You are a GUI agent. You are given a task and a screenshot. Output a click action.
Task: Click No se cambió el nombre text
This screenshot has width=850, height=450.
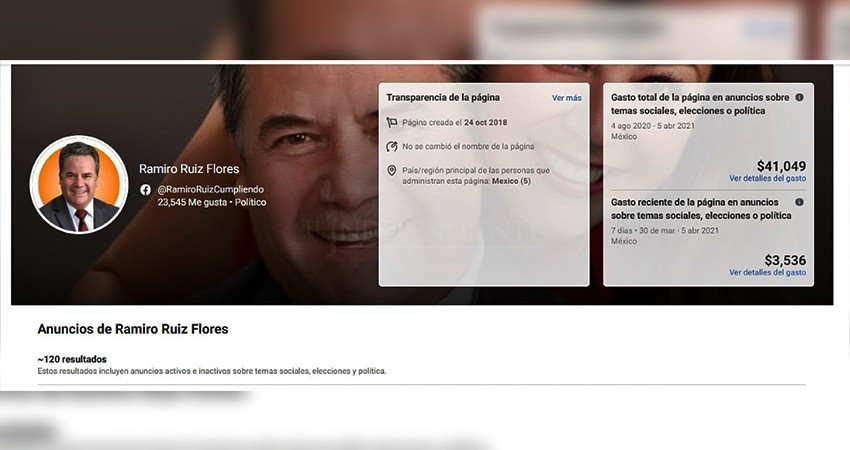pyautogui.click(x=468, y=146)
